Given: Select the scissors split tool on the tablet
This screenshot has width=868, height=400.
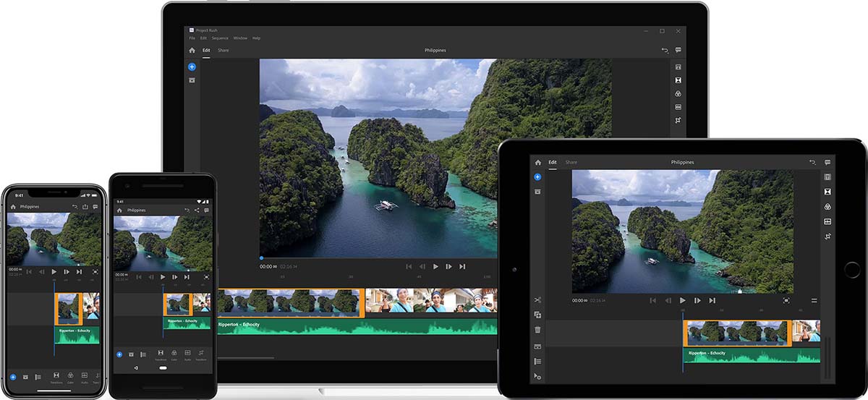Looking at the screenshot, I should (x=537, y=300).
